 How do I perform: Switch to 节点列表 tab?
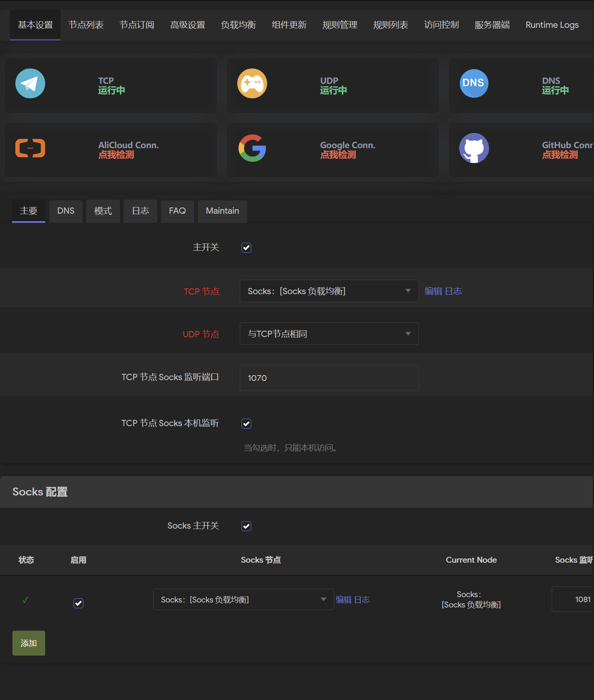click(x=86, y=25)
